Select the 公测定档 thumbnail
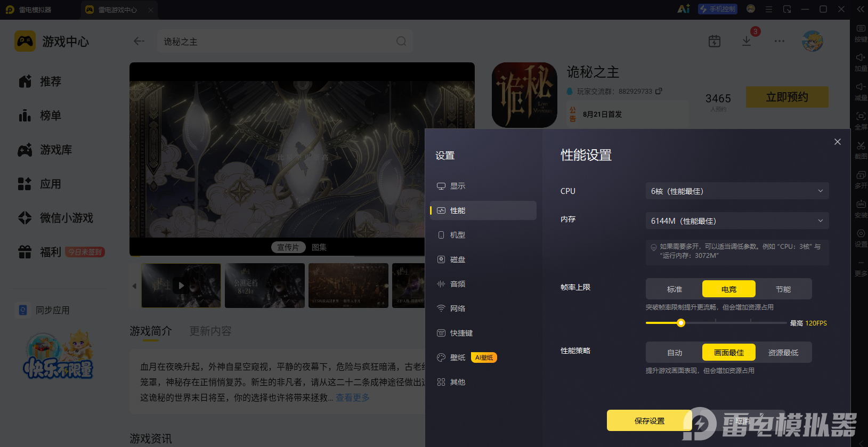This screenshot has width=868, height=447. tap(265, 286)
